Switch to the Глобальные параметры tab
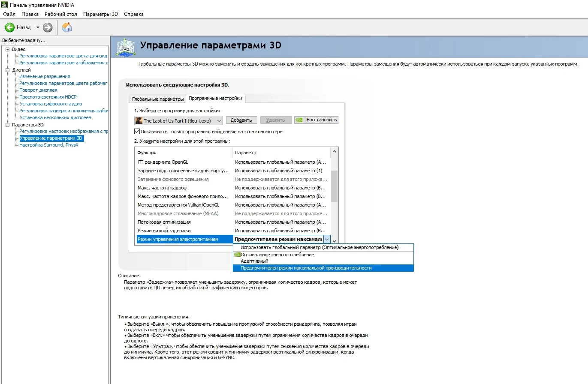The width and height of the screenshot is (588, 384). pyautogui.click(x=157, y=99)
